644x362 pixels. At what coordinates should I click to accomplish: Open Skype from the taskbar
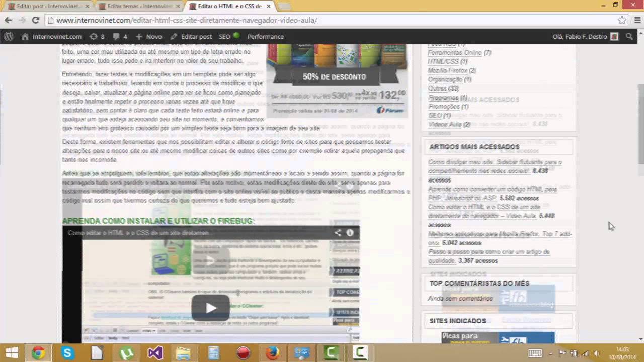click(x=67, y=353)
